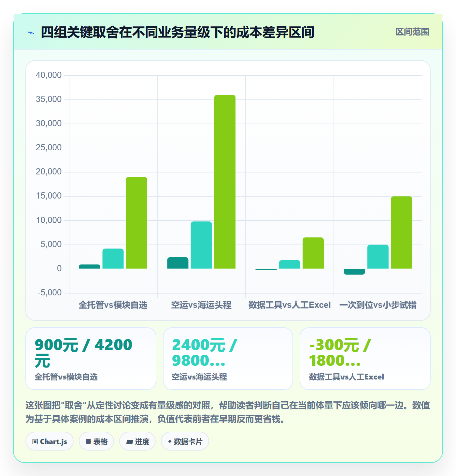Click the dark teal bar for 空运vs海运头程
Viewport: 456px width, 476px height.
(178, 263)
